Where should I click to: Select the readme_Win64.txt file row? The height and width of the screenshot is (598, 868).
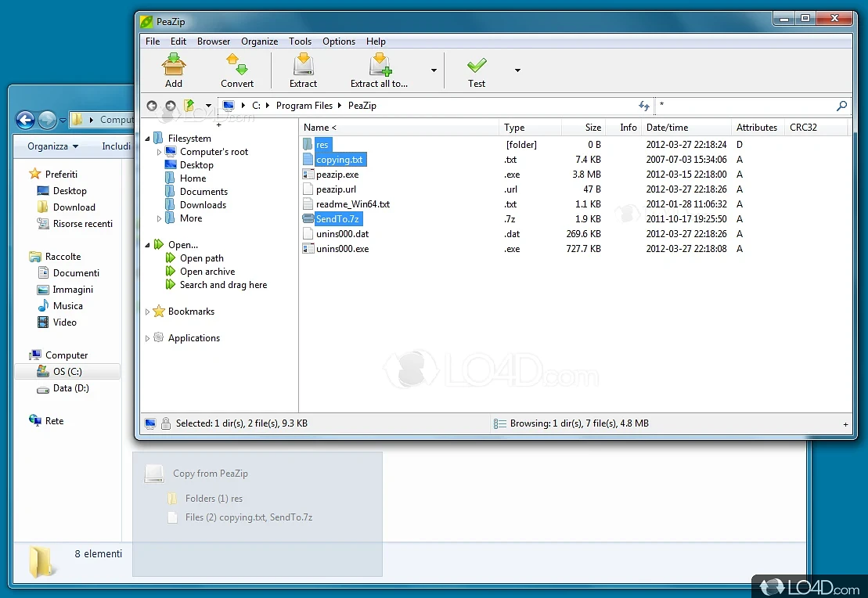[576, 204]
